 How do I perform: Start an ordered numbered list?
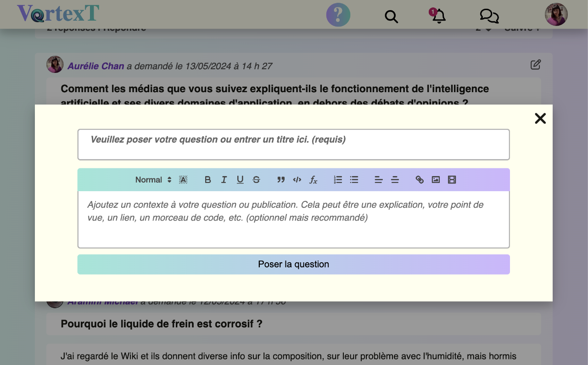pyautogui.click(x=338, y=180)
